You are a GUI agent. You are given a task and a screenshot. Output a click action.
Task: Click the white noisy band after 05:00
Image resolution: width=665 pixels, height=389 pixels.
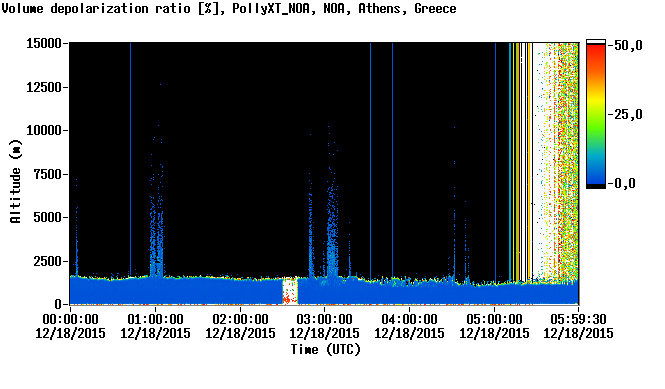coord(538,161)
